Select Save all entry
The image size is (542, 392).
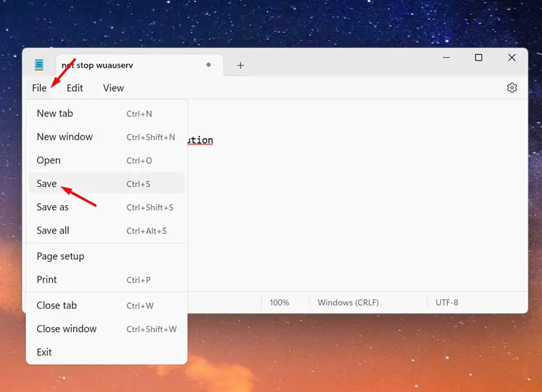[x=106, y=230]
